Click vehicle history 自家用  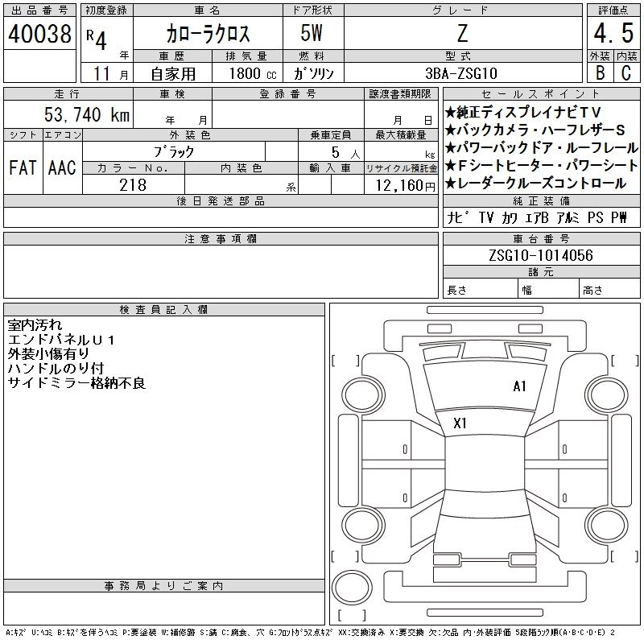tap(173, 74)
